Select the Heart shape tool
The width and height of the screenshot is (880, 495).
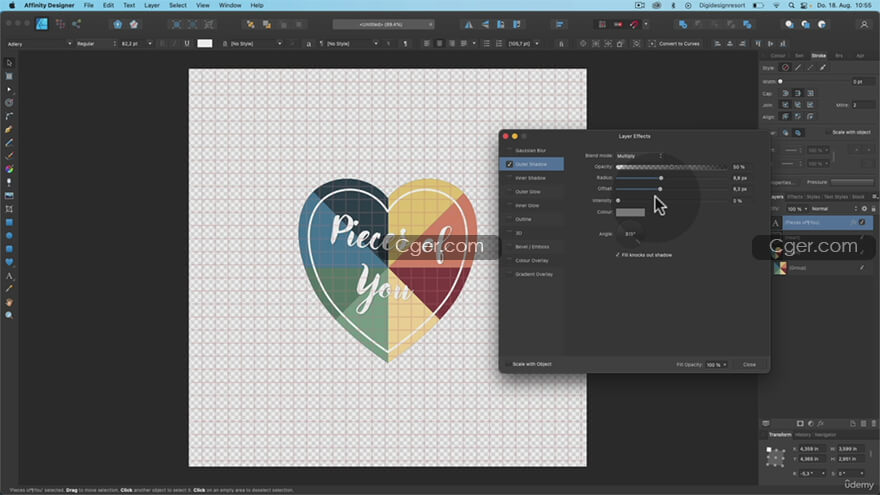[9, 262]
